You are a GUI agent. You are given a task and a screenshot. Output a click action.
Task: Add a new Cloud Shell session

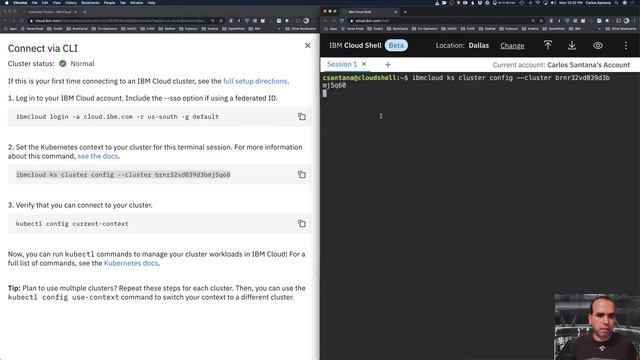point(388,64)
